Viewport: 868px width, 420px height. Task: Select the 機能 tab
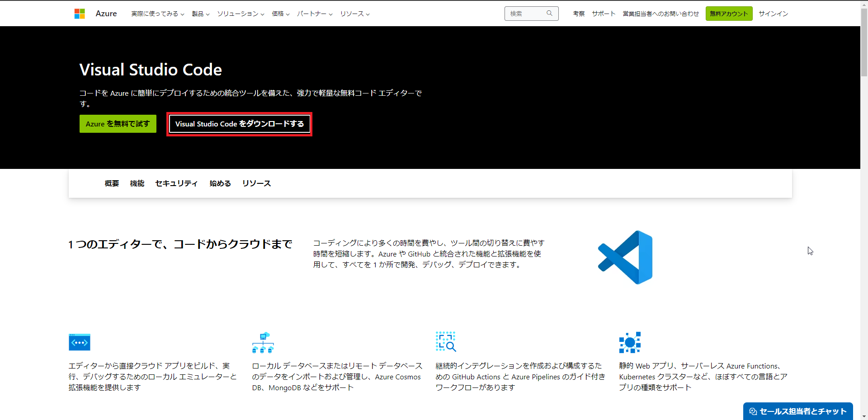137,183
